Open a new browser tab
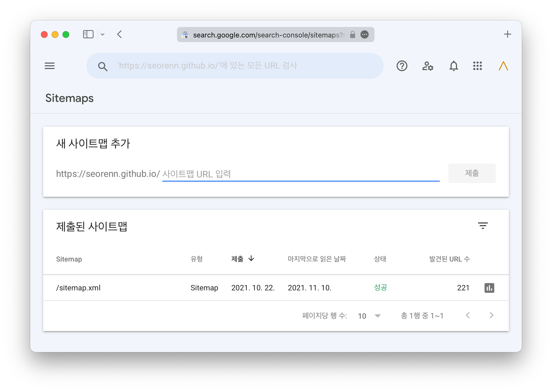This screenshot has width=552, height=392. click(507, 34)
